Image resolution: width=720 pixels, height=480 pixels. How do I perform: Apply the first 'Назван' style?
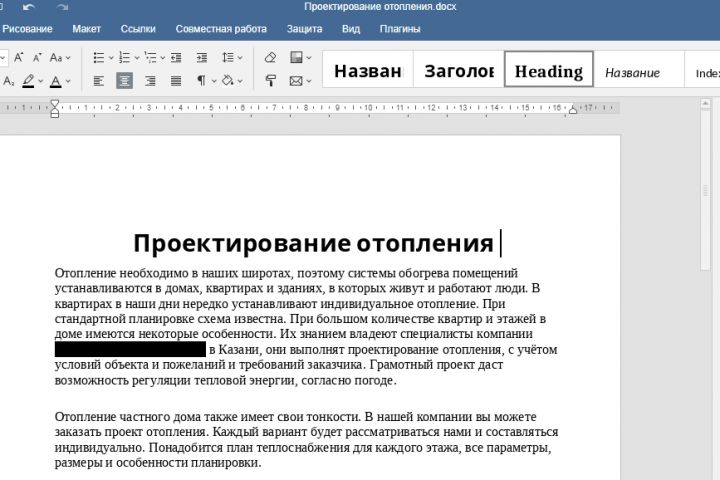[368, 69]
